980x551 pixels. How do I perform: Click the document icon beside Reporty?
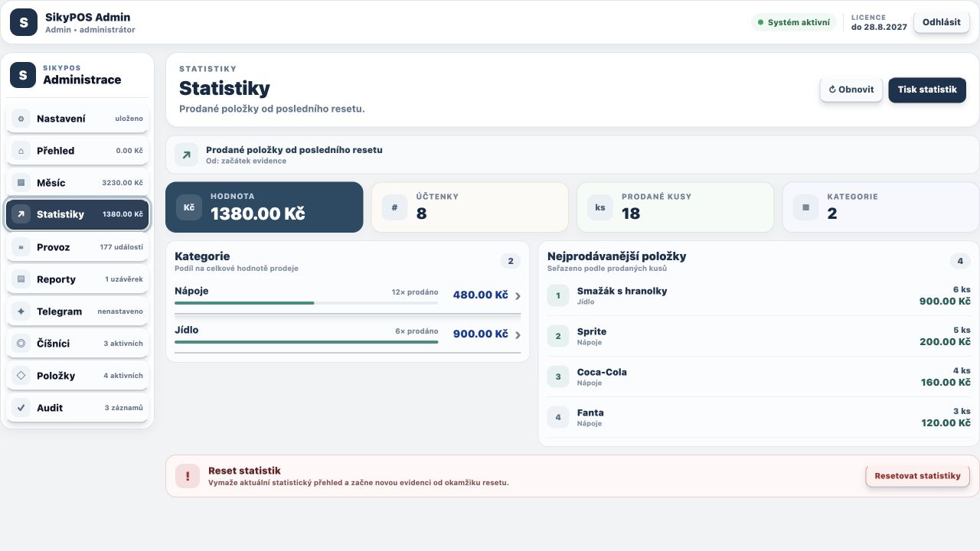point(21,279)
